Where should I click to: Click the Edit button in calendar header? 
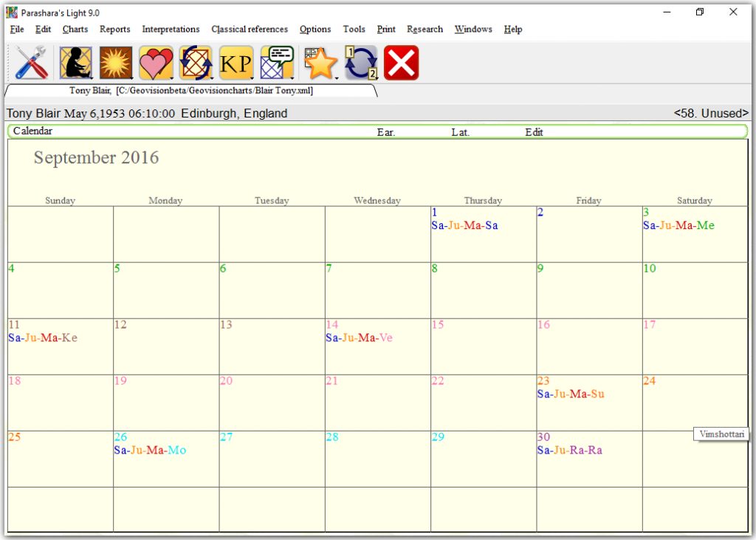[x=535, y=132]
